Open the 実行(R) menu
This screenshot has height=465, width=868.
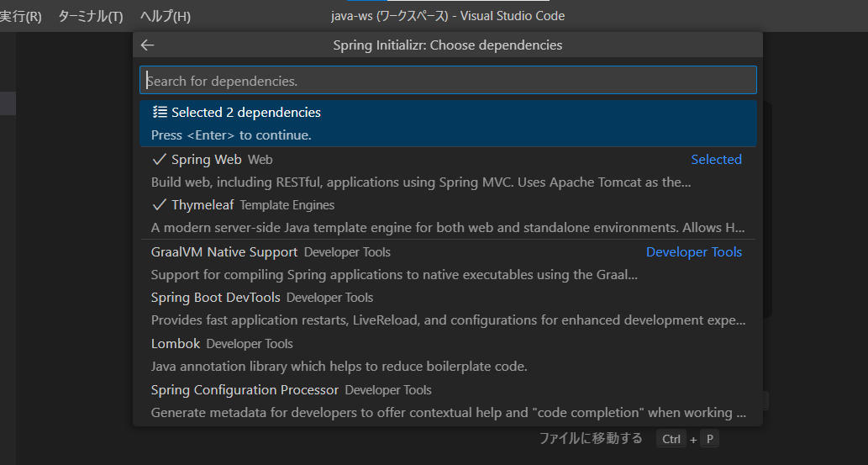coord(20,16)
